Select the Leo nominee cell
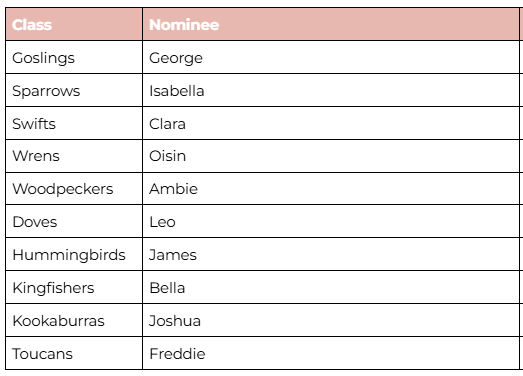The width and height of the screenshot is (523, 376). pyautogui.click(x=331, y=222)
